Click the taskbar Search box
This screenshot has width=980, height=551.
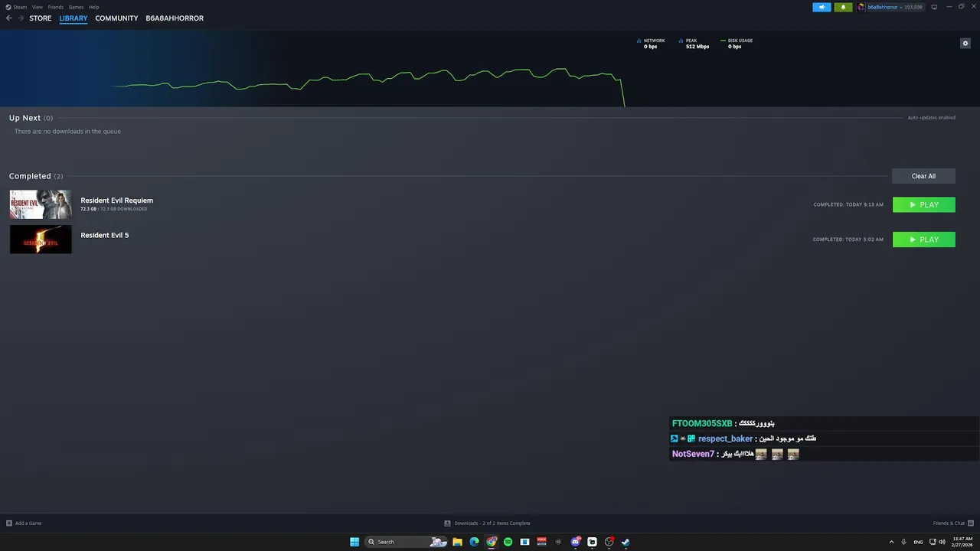406,542
